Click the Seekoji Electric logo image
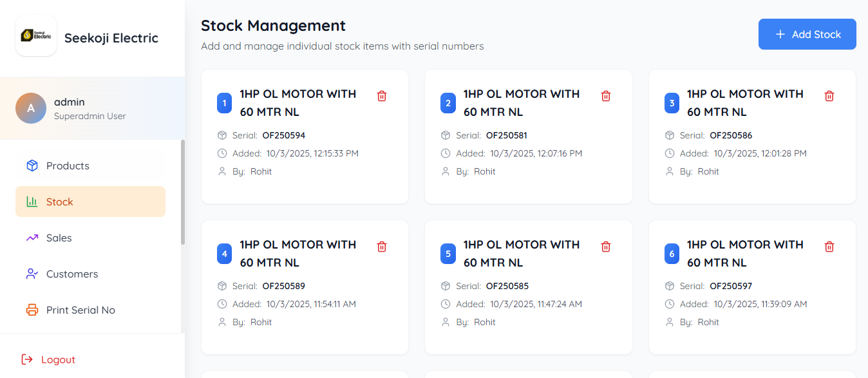Viewport: 868px width, 378px height. 36,35
